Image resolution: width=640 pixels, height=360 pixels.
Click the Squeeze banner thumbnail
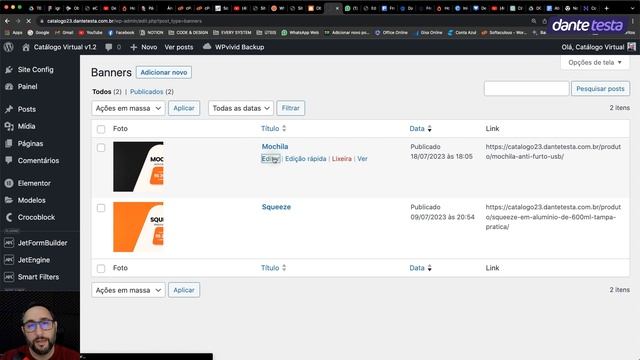[x=138, y=227]
